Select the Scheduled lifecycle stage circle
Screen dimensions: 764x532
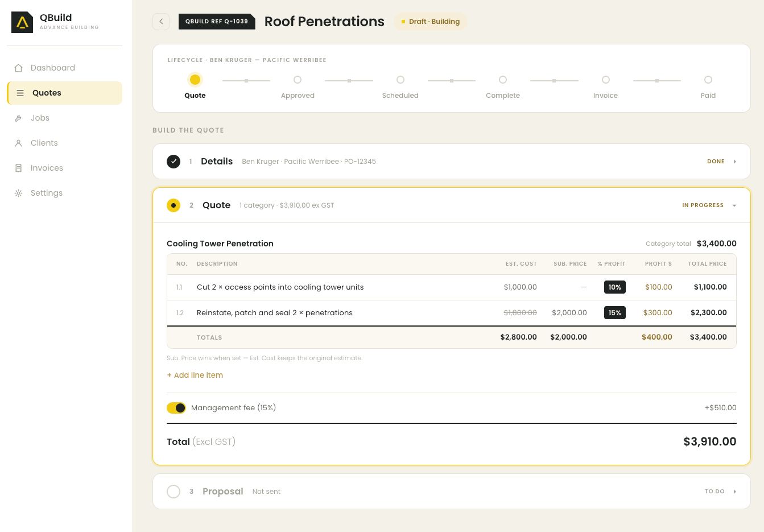[x=400, y=80]
